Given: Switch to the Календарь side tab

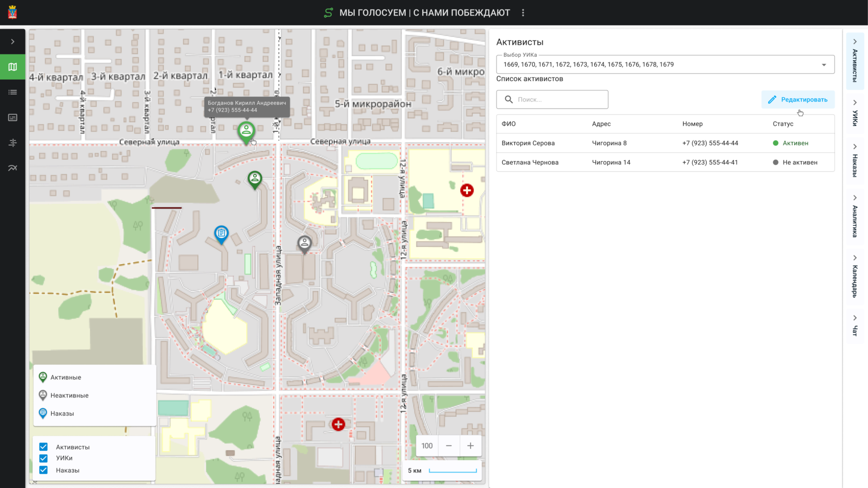Looking at the screenshot, I should point(855,276).
